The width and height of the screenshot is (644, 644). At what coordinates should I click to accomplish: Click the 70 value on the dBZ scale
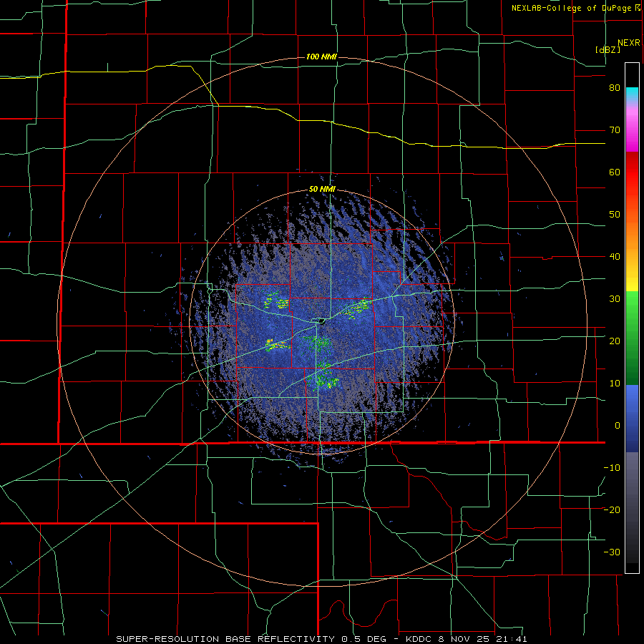(x=615, y=130)
